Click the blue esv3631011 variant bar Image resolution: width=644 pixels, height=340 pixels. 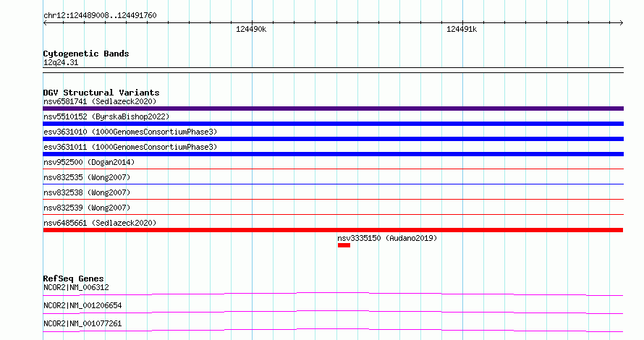coord(333,154)
